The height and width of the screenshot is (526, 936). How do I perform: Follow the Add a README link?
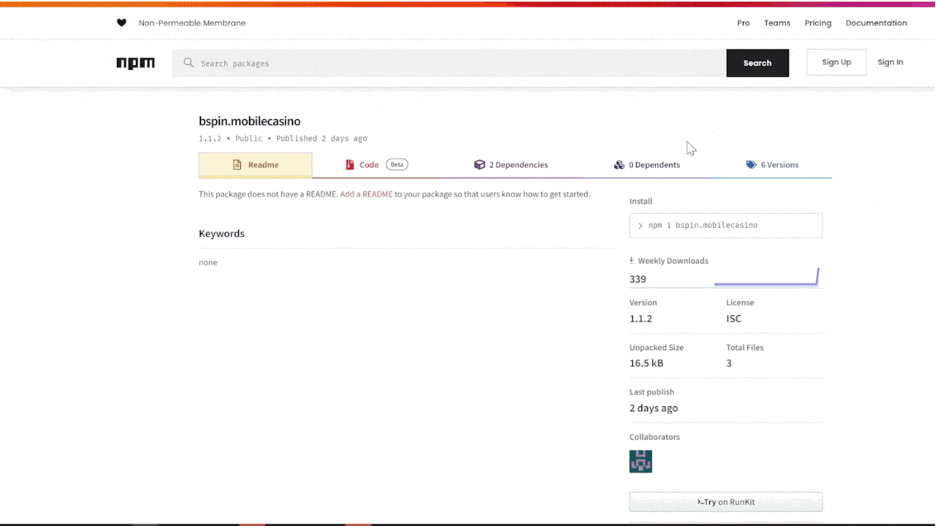(x=366, y=194)
